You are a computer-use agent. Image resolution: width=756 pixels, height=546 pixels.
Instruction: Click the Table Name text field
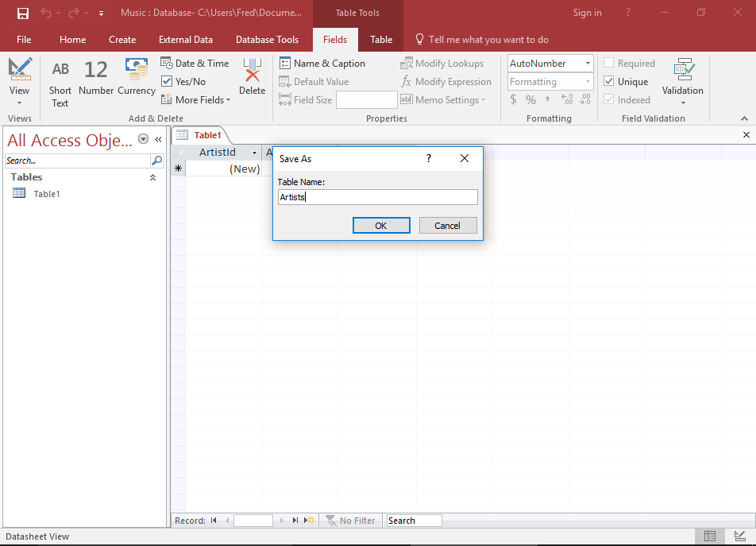[x=377, y=197]
